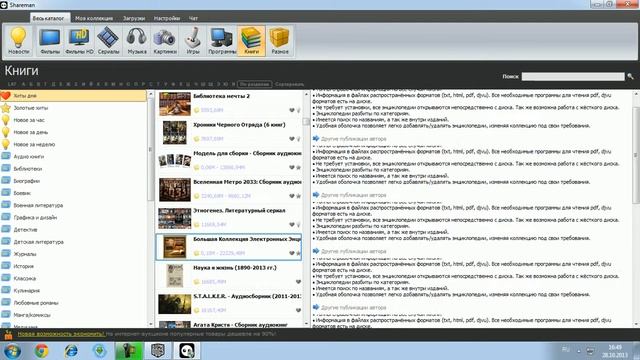Viewport: 640px width, 360px height.
Task: Select the Книги books icon
Action: tap(251, 40)
